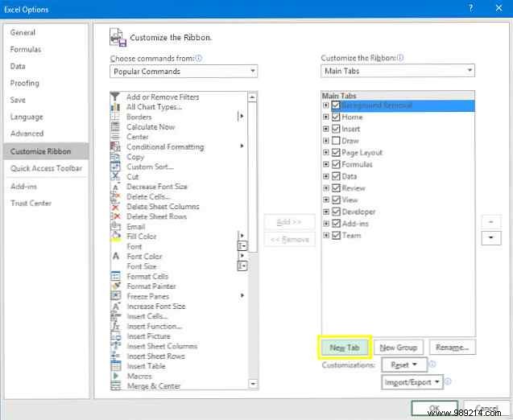The image size is (513, 420).
Task: Select the Fill Color bucket icon
Action: coord(115,237)
